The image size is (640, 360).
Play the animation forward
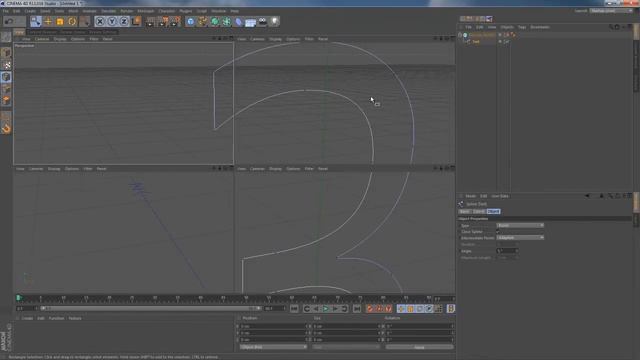tap(325, 309)
